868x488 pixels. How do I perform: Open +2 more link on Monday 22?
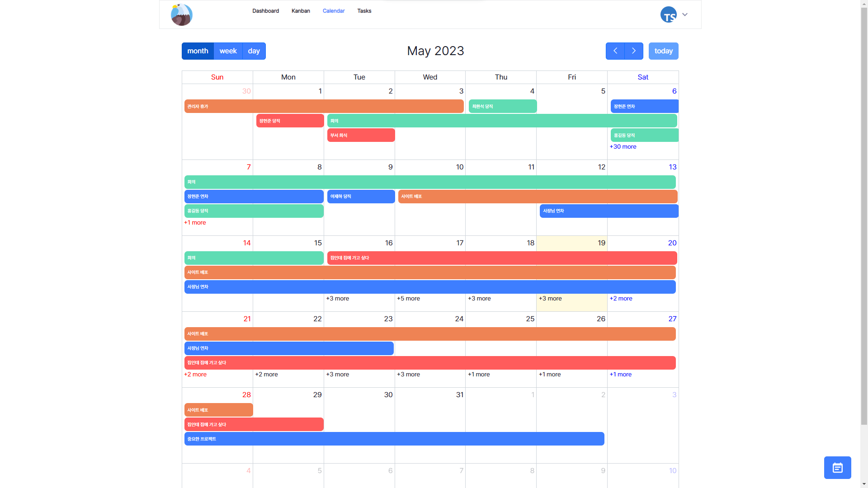coord(266,375)
